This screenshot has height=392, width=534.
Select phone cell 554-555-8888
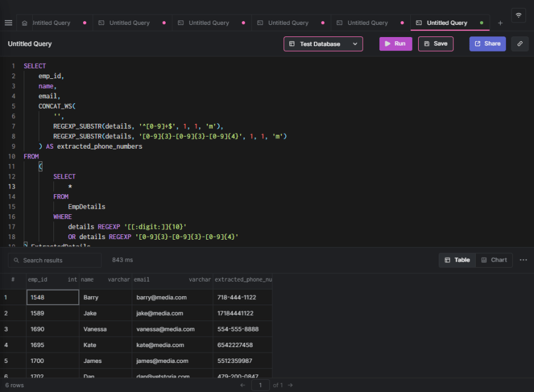pyautogui.click(x=243, y=329)
